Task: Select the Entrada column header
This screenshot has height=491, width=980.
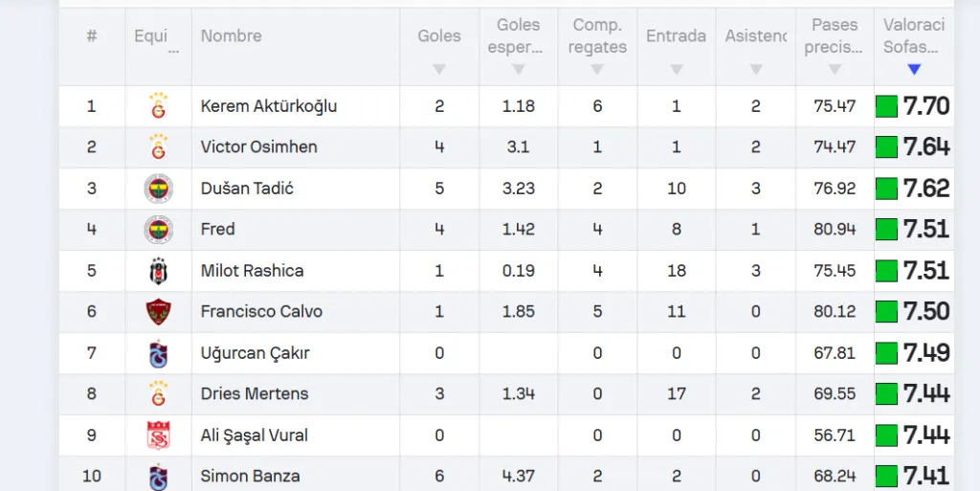Action: [x=676, y=36]
